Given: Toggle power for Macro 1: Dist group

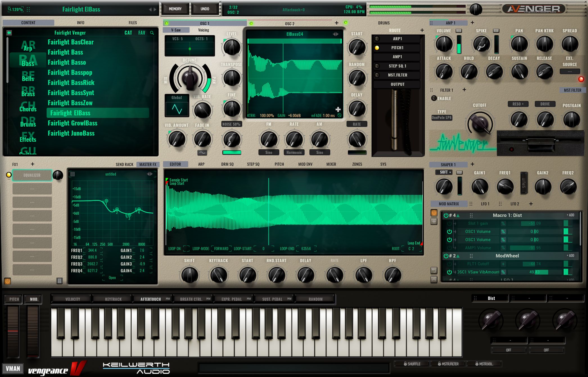Looking at the screenshot, I should click(446, 215).
